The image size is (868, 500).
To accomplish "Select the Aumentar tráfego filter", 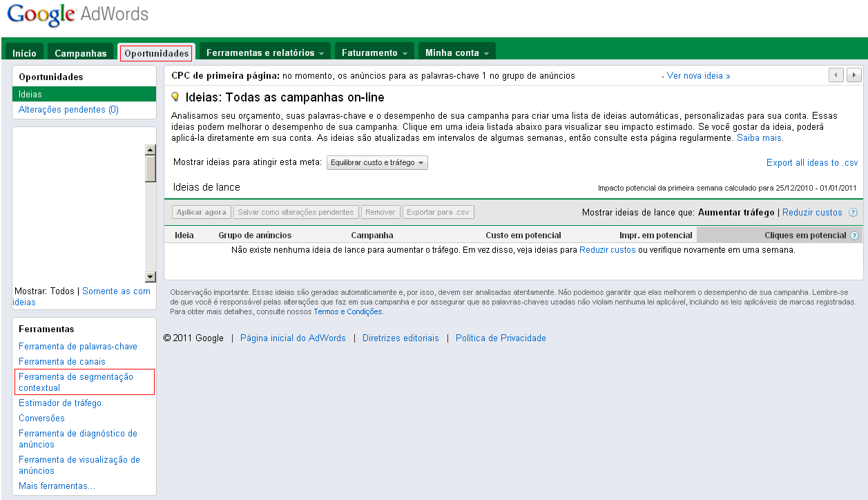I will coord(736,213).
